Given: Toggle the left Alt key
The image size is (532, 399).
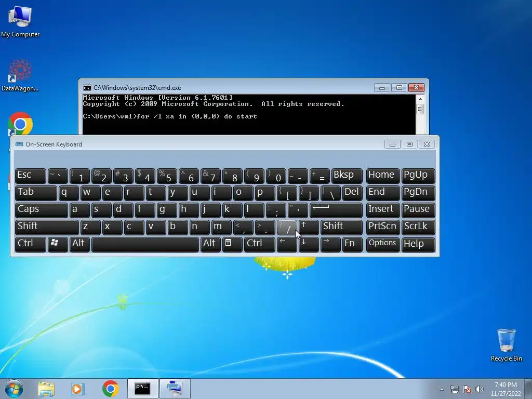Looking at the screenshot, I should (79, 244).
